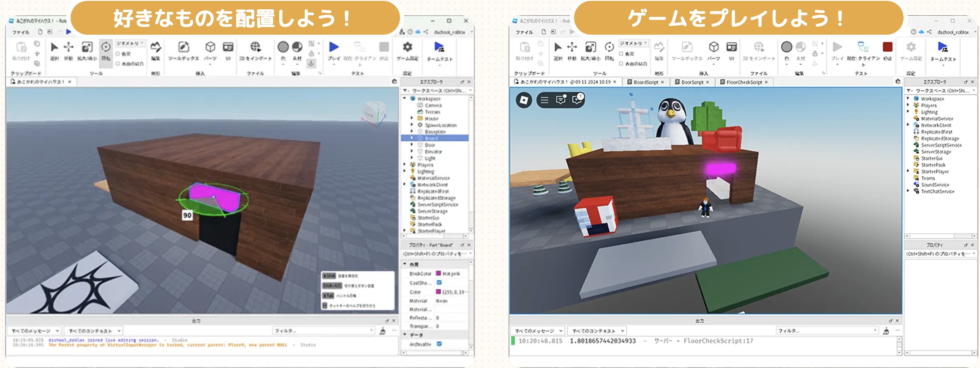Click Hot pink BrickColor swatch
Viewport: 980px width, 368px height.
tap(438, 273)
